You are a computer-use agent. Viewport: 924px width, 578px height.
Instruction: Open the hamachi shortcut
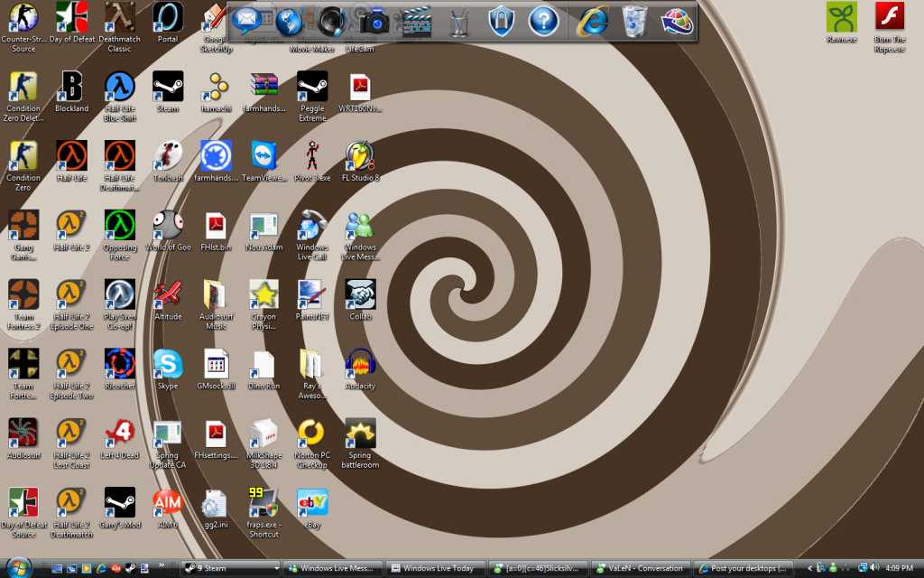pyautogui.click(x=216, y=87)
